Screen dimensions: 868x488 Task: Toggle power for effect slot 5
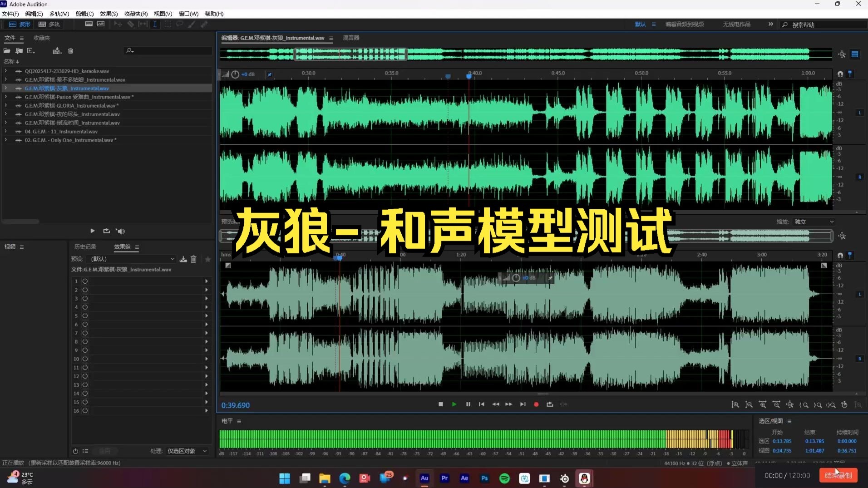pyautogui.click(x=85, y=315)
